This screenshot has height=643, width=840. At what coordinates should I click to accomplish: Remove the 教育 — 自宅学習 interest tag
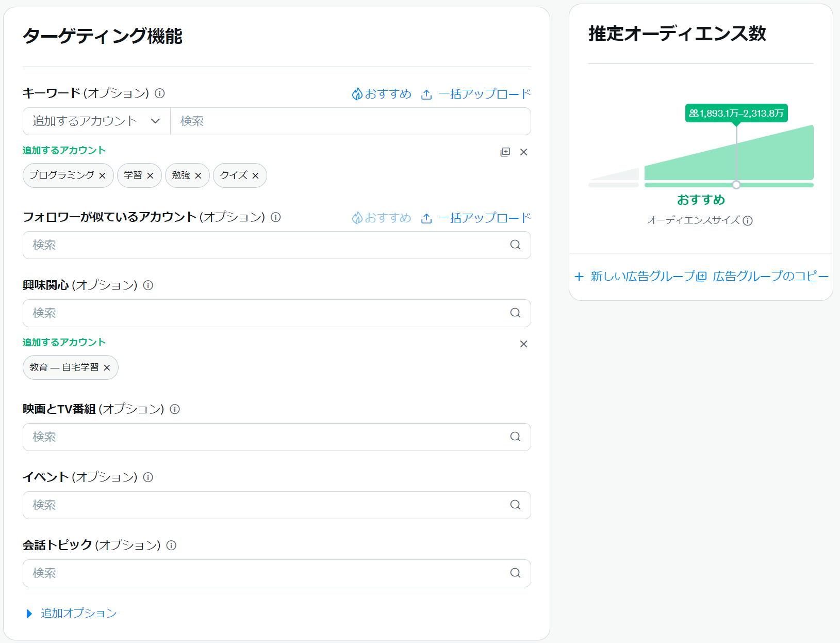tap(107, 368)
